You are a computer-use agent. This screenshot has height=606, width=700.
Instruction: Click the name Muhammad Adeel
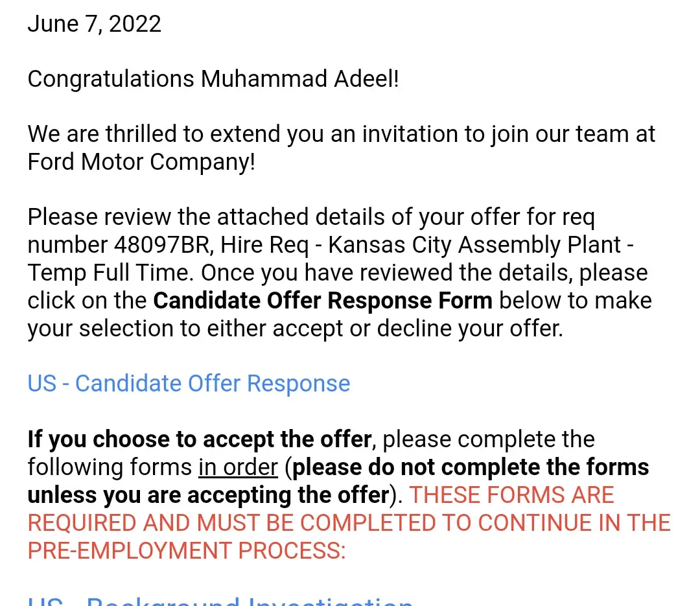pos(299,79)
